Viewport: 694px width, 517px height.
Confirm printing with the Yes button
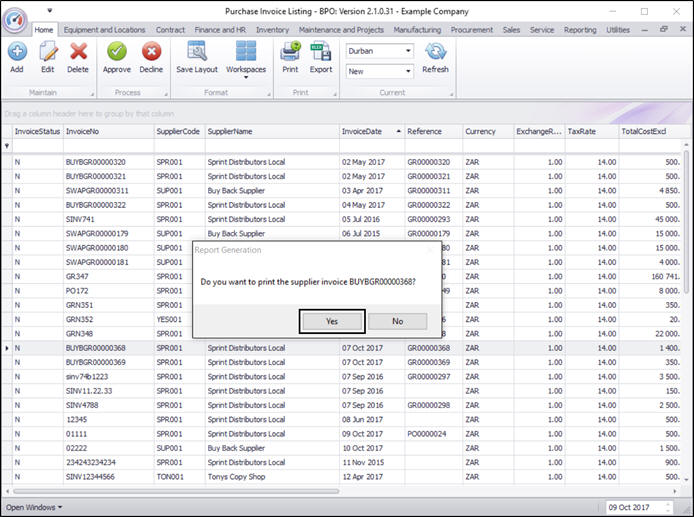click(x=331, y=321)
